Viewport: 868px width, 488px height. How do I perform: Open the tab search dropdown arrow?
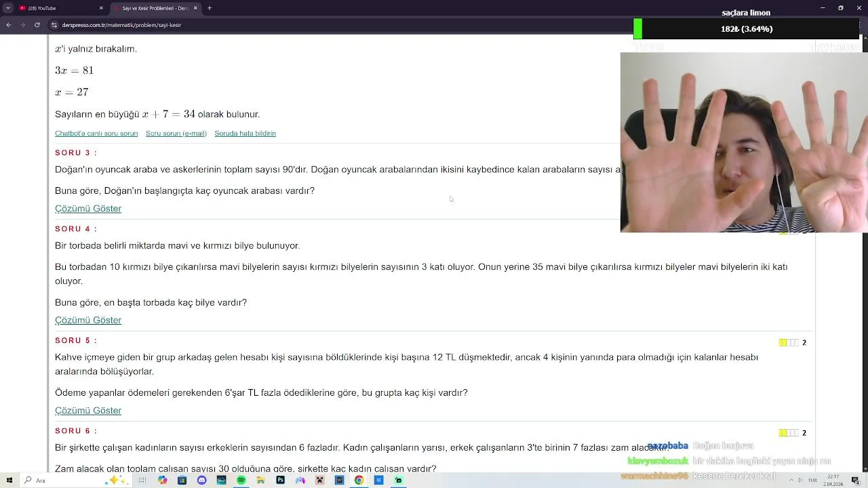pyautogui.click(x=7, y=8)
